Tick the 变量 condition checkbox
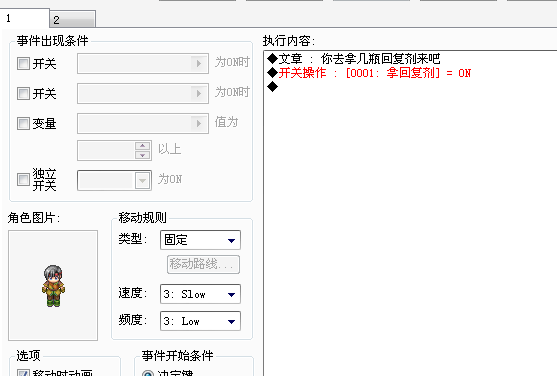Image resolution: width=557 pixels, height=376 pixels. click(23, 123)
